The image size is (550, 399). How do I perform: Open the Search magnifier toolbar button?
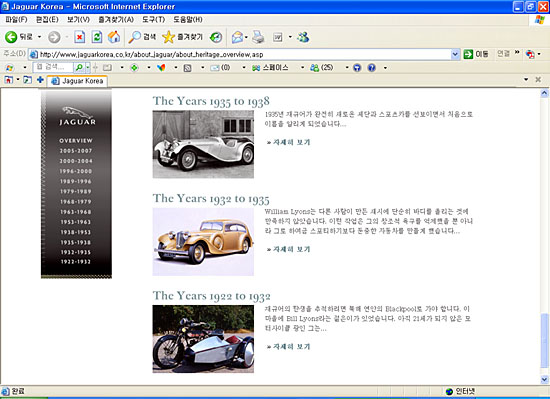(x=142, y=37)
